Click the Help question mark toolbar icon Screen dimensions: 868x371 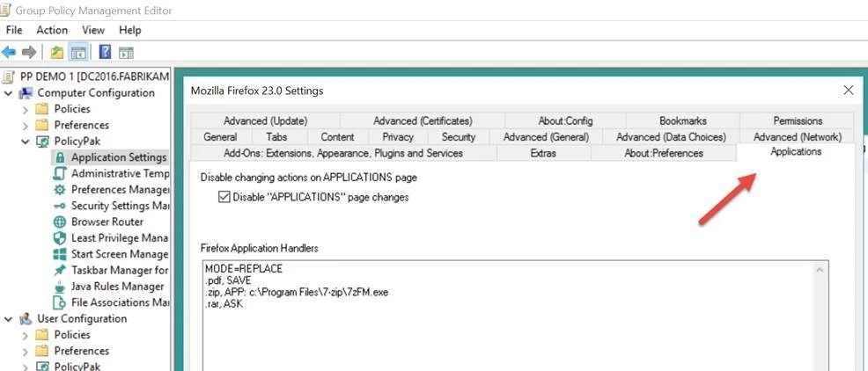(x=105, y=53)
